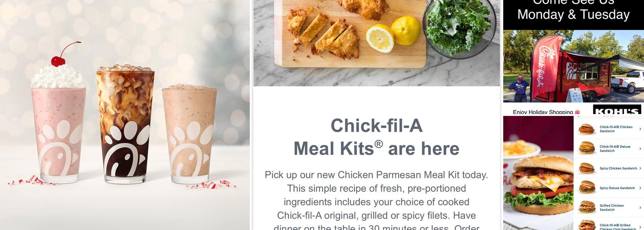Image resolution: width=644 pixels, height=230 pixels.
Task: Select the Spicy Deluxe Sandwich thumbnail icon
Action: coord(586,188)
